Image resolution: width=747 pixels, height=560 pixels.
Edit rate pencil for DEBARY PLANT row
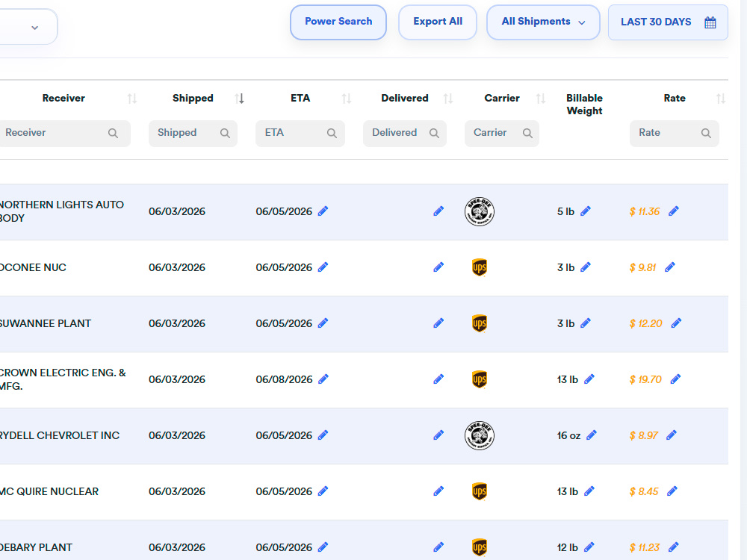tap(674, 547)
